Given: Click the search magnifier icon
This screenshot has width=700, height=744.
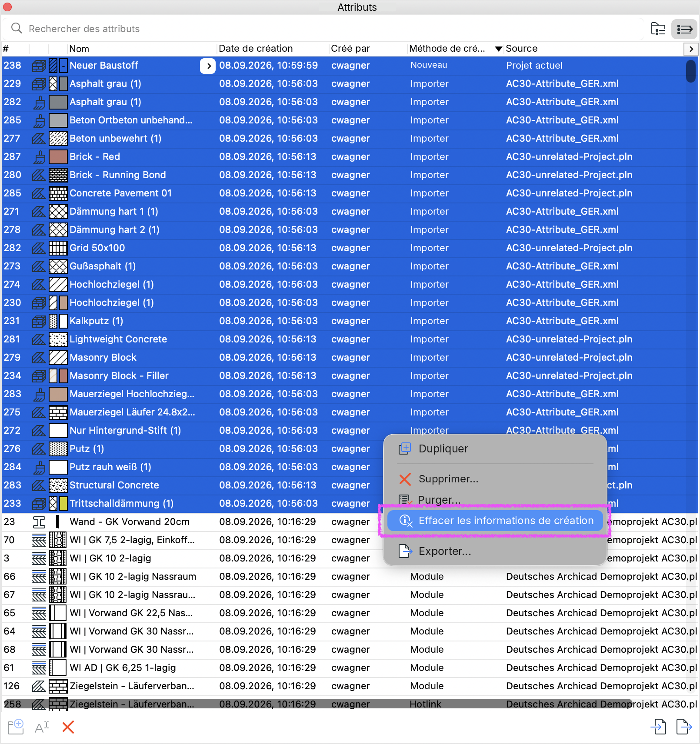Looking at the screenshot, I should click(x=17, y=28).
